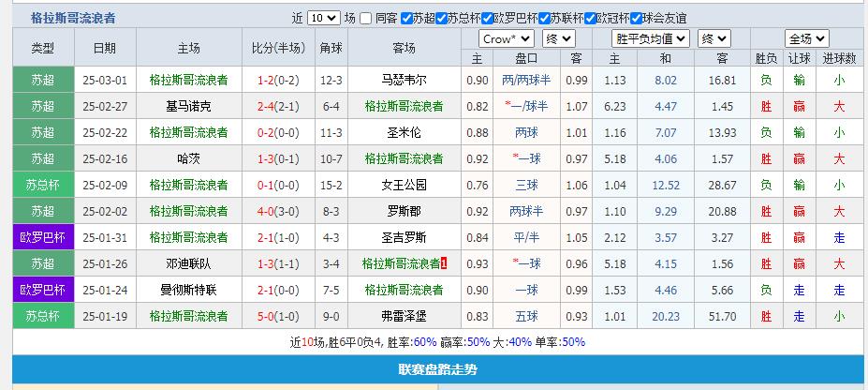Untick the 球会友谊 checkbox

(636, 18)
